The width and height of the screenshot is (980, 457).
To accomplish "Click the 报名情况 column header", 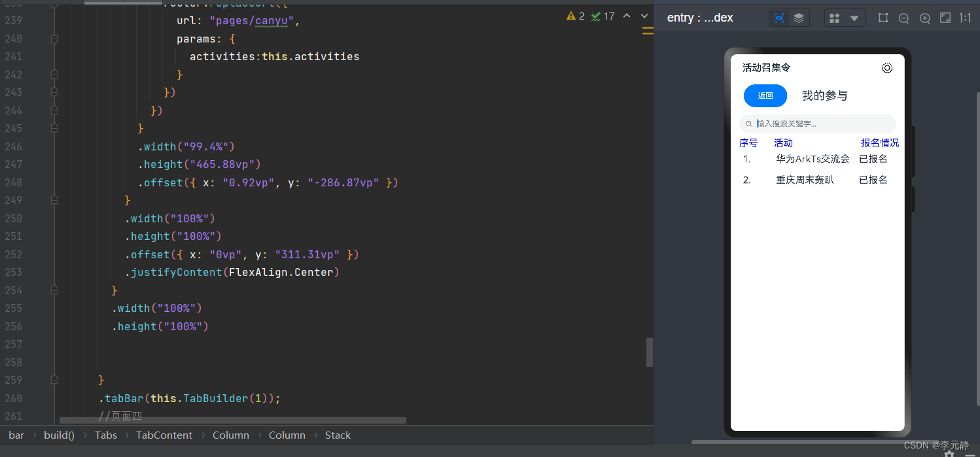I will (x=880, y=143).
